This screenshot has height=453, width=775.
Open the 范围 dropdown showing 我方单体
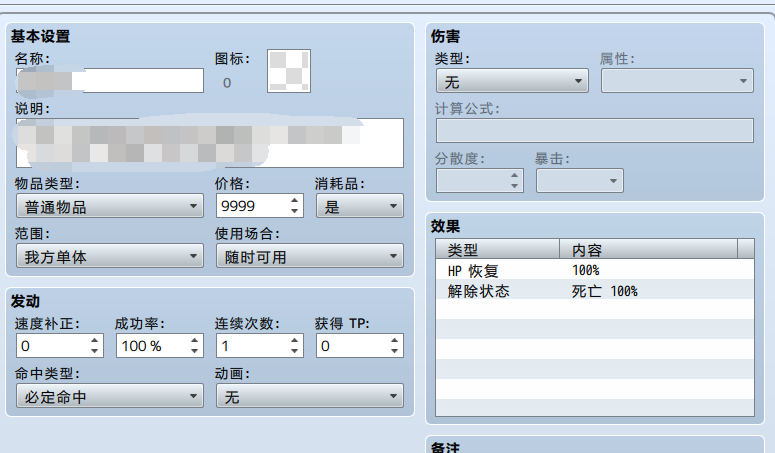click(x=110, y=256)
